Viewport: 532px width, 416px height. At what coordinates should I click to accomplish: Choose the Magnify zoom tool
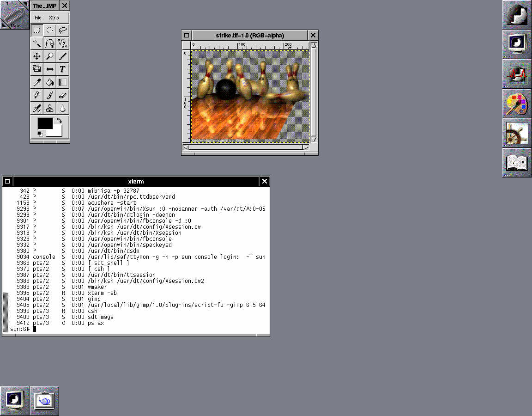(49, 56)
